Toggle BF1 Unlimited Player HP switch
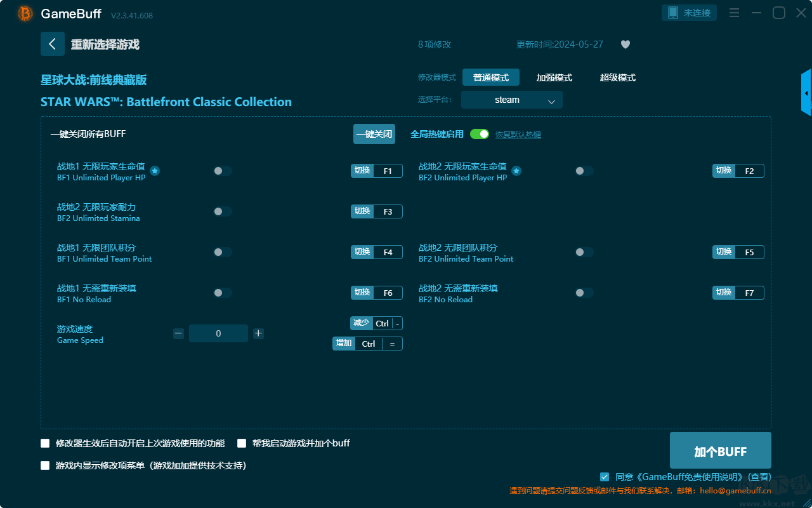812x508 pixels. (x=223, y=171)
